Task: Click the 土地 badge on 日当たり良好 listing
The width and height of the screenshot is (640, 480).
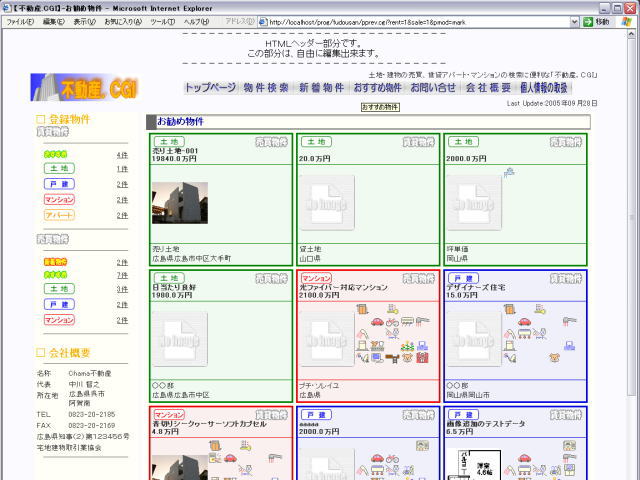Action: [167, 278]
